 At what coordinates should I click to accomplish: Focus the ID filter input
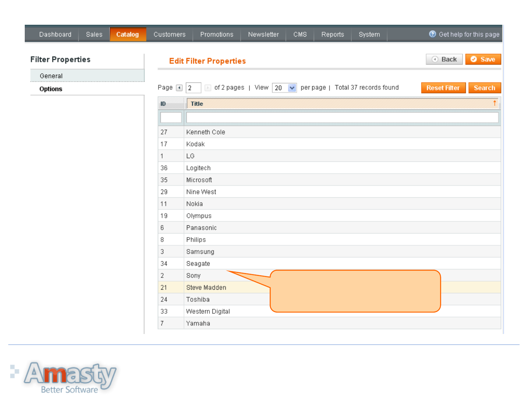point(171,117)
